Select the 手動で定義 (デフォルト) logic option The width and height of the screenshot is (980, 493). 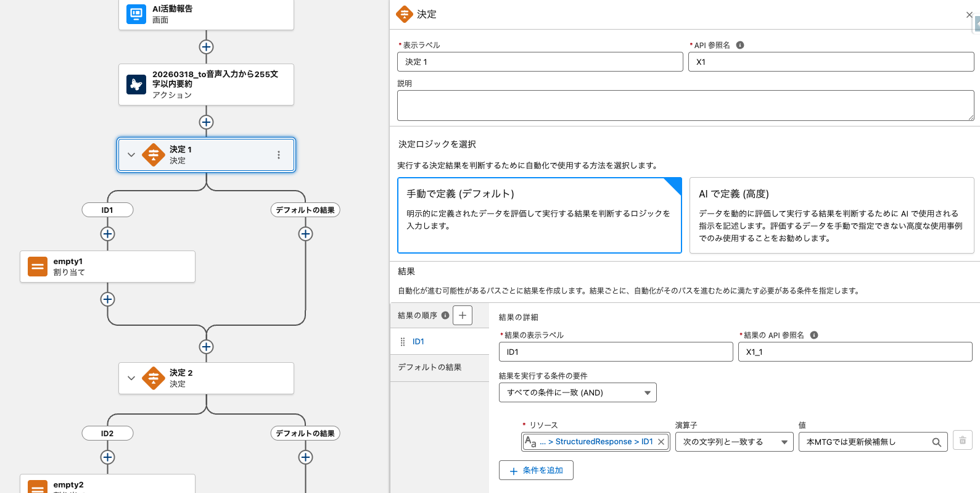(539, 215)
